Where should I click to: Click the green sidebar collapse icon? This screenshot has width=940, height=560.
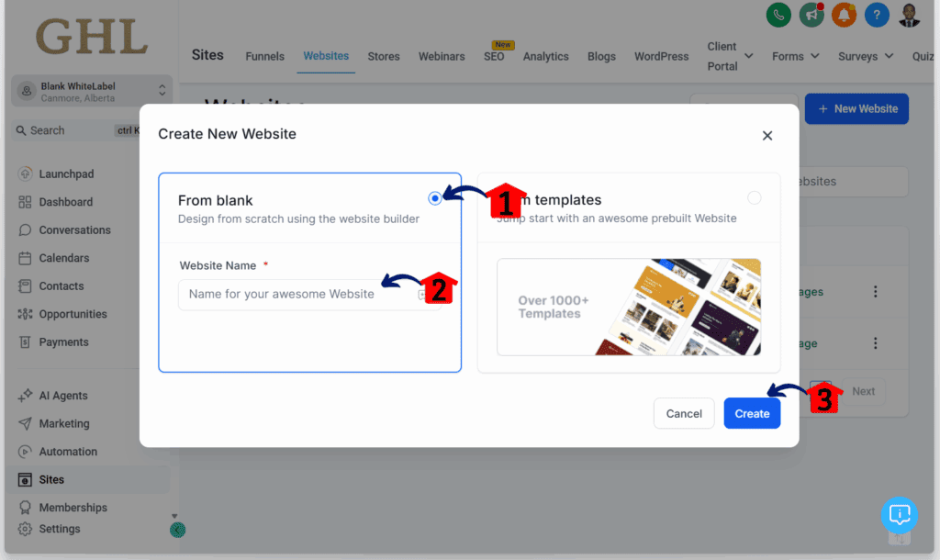[x=177, y=530]
